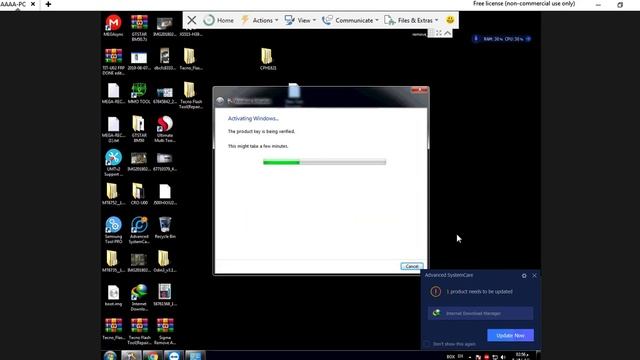The width and height of the screenshot is (640, 360).
Task: Open the Communicate dropdown menu
Action: click(350, 20)
